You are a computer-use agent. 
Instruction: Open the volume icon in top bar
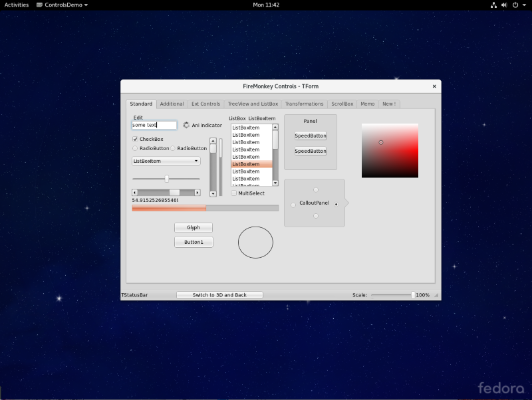(504, 5)
